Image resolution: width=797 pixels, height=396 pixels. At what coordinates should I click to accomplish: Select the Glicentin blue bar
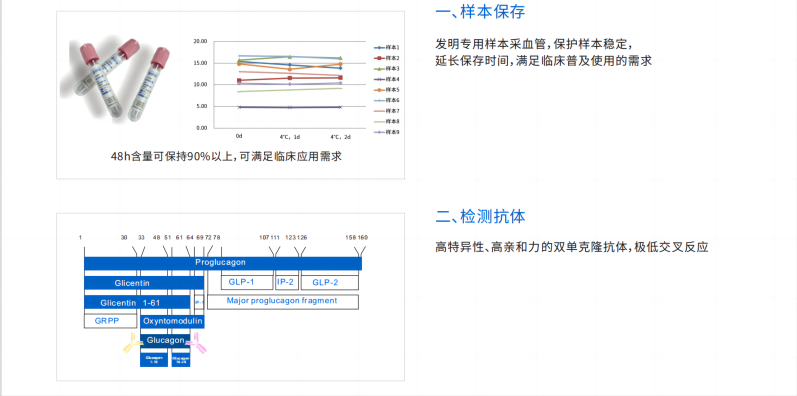144,283
